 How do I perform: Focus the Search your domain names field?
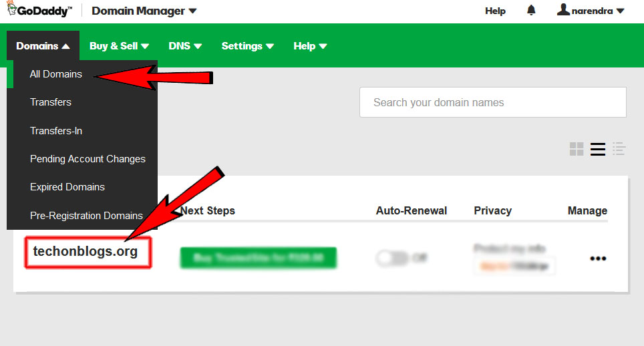pos(493,102)
